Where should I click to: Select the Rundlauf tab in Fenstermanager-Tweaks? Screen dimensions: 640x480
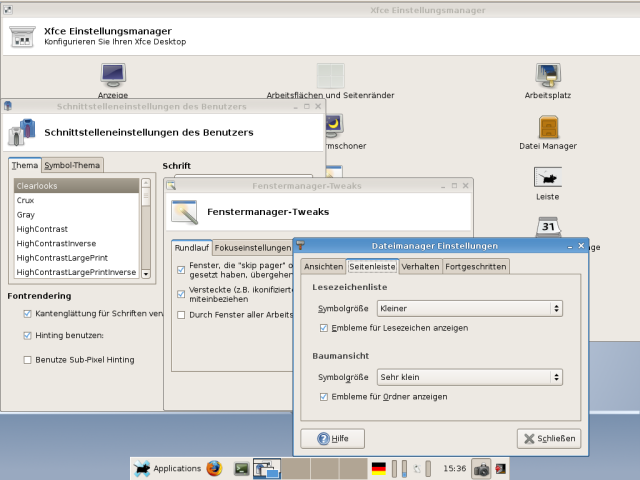tap(191, 247)
